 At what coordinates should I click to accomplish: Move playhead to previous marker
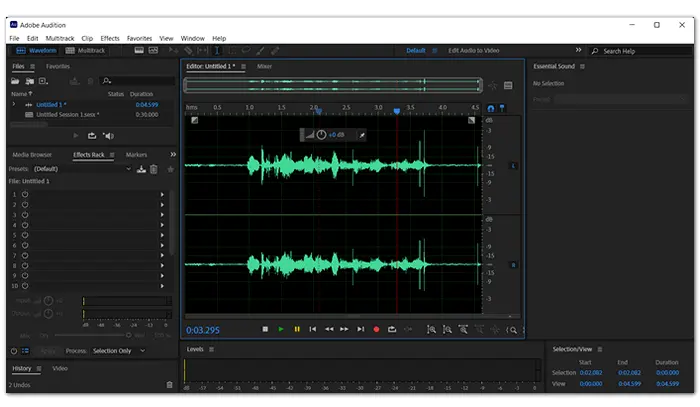[x=313, y=329]
